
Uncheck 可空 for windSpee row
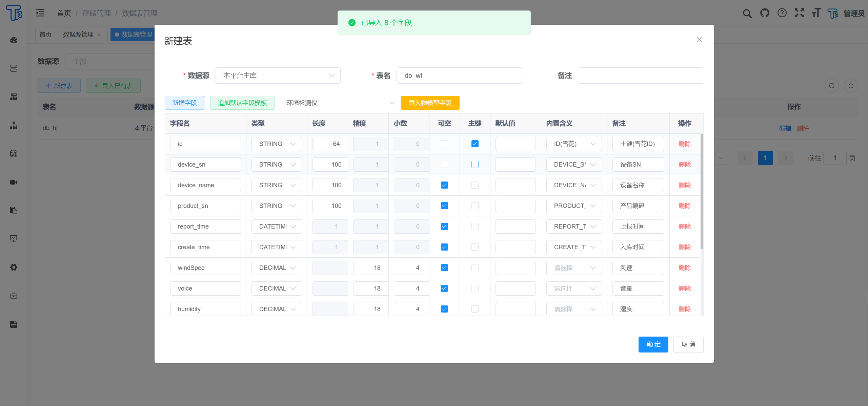444,268
